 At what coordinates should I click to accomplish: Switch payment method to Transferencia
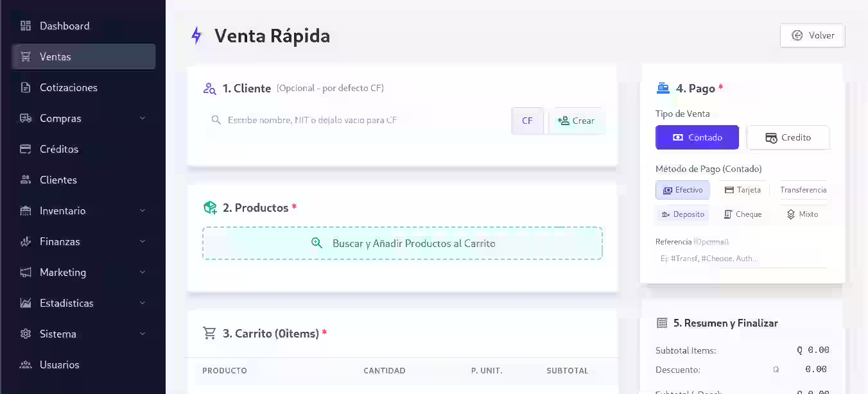[x=803, y=190]
